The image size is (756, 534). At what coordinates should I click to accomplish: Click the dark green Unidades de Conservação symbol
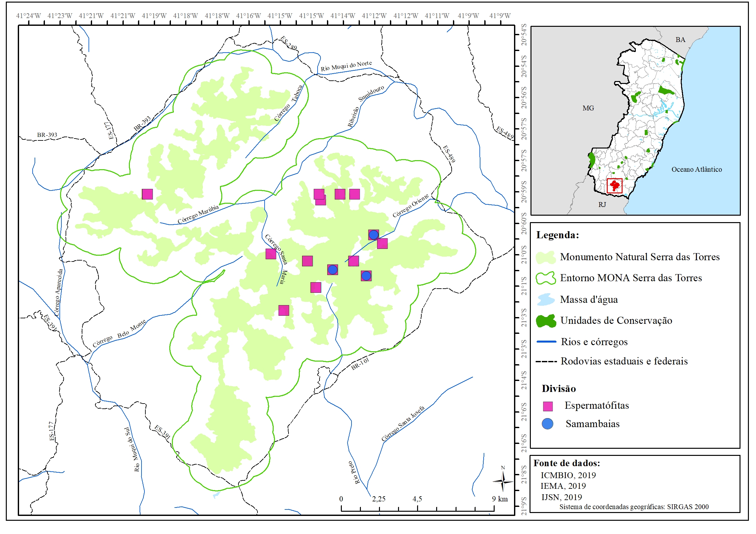[546, 321]
